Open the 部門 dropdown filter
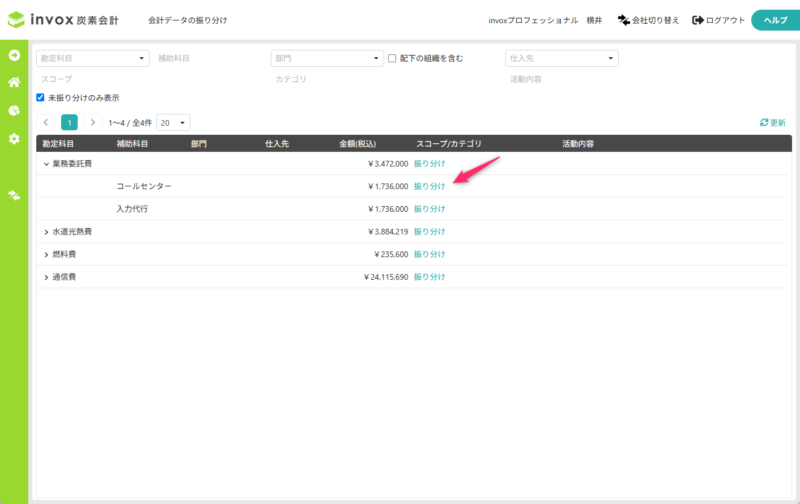Screen dimensions: 800x504 click(x=327, y=59)
